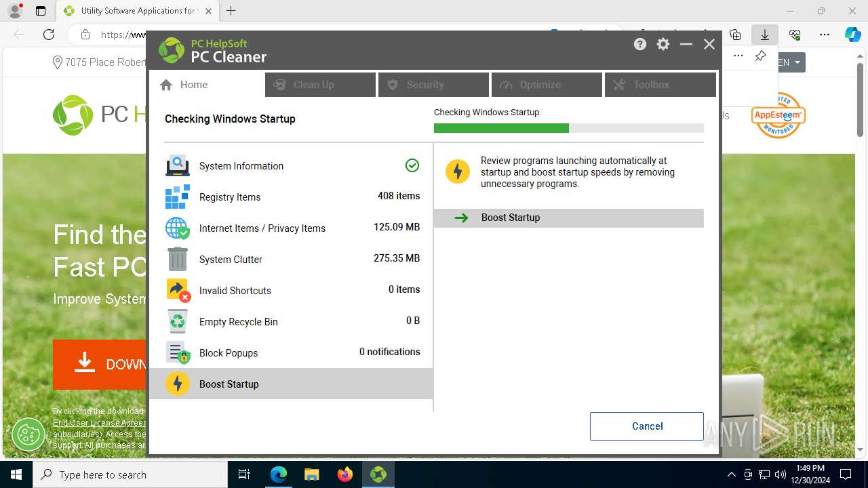Switch to Clean Up tab
This screenshot has width=868, height=488.
(320, 85)
